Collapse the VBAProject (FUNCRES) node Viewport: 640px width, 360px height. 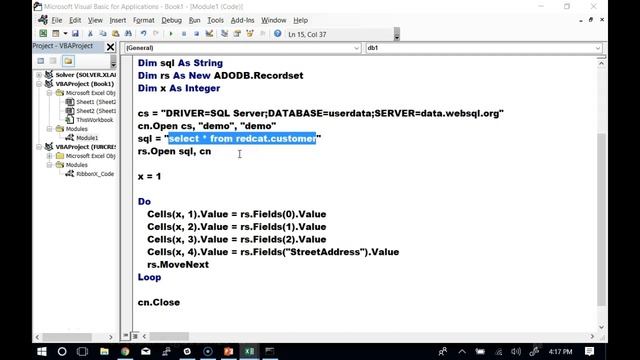click(39, 147)
